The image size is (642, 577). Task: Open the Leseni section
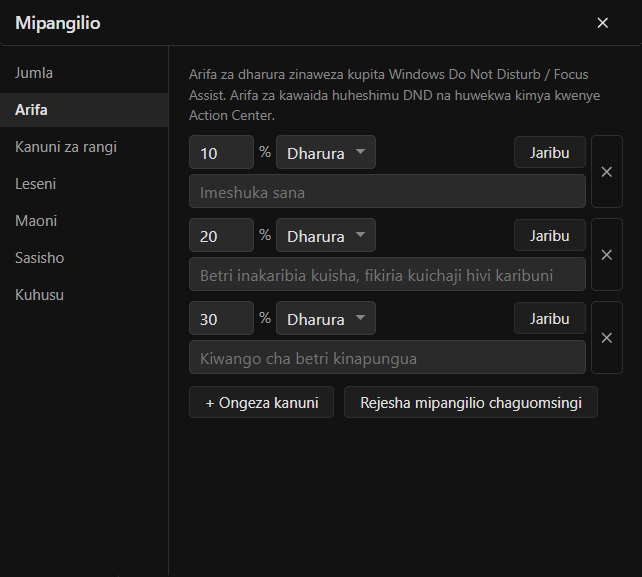[84, 184]
